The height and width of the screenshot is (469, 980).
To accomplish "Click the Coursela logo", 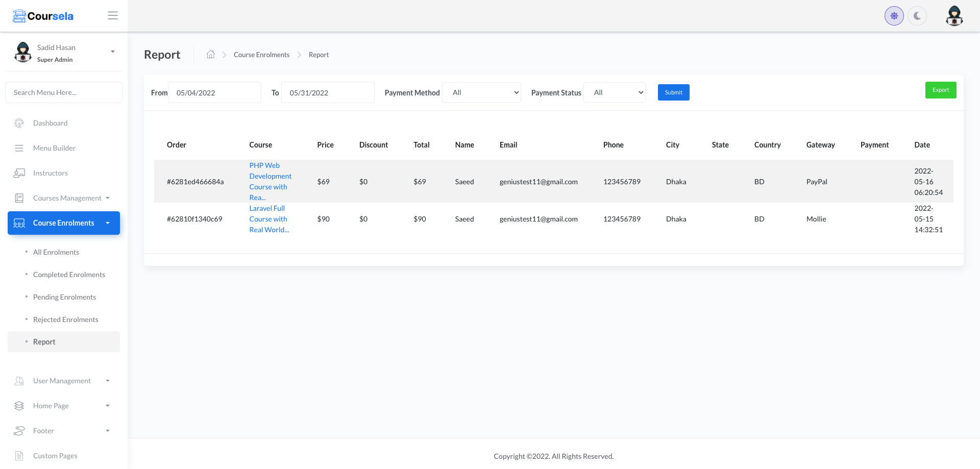I will click(x=43, y=15).
